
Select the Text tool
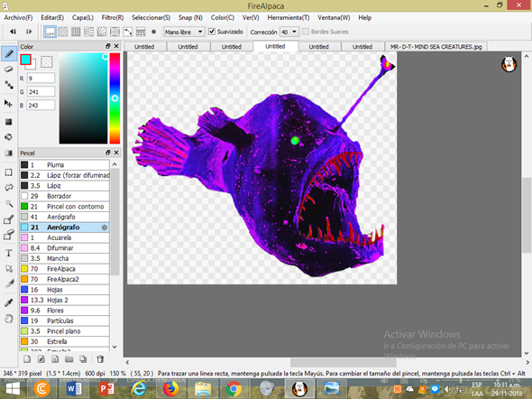pyautogui.click(x=9, y=253)
